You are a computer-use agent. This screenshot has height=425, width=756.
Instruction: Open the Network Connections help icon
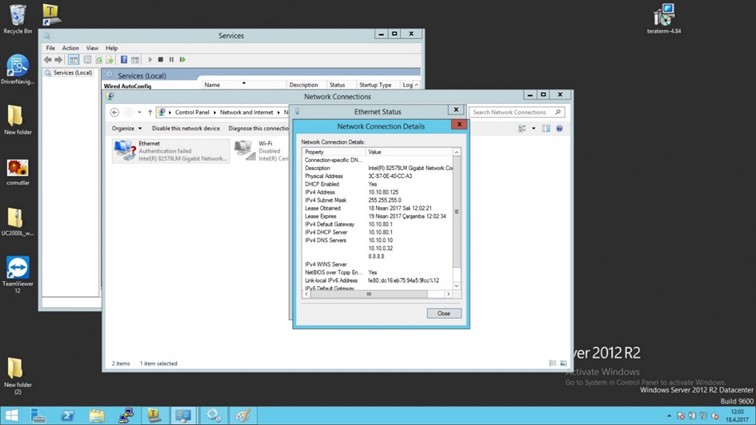point(559,128)
